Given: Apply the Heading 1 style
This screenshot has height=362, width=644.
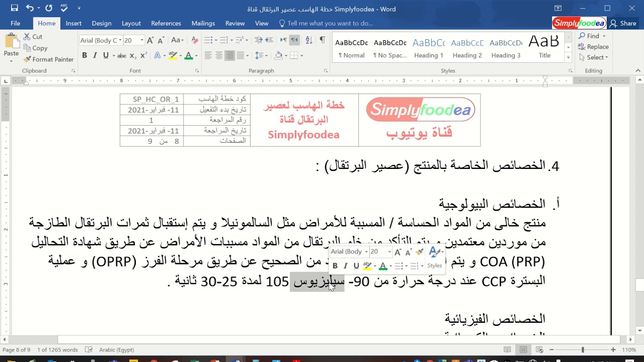Looking at the screenshot, I should click(429, 48).
